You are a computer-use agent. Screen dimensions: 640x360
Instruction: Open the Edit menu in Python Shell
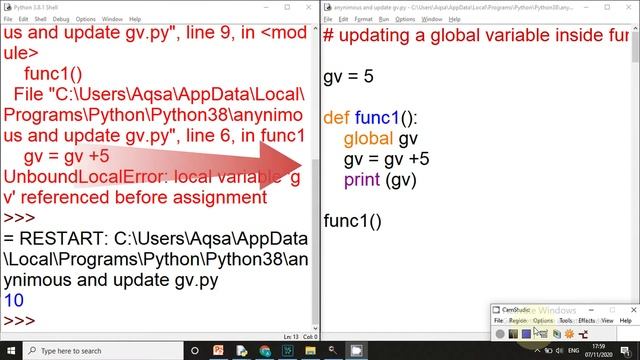click(23, 19)
